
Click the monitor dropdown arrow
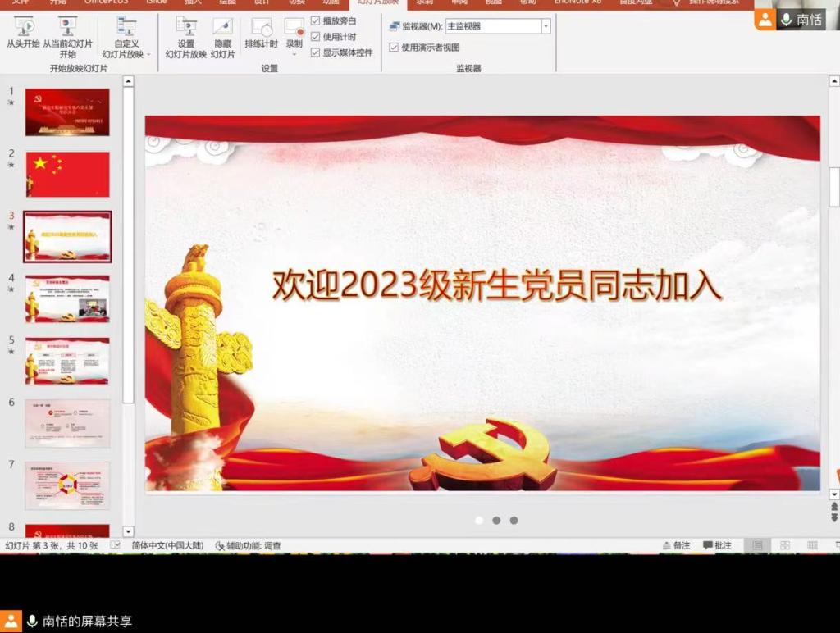546,25
